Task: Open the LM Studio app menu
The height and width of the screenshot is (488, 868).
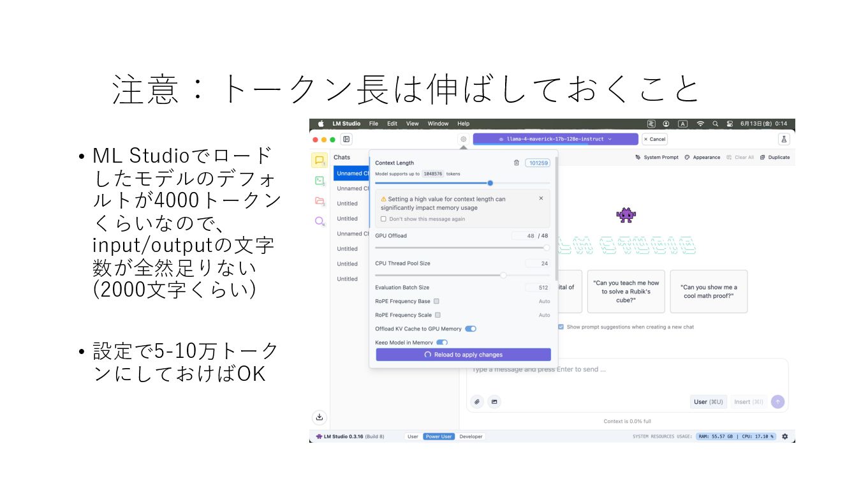Action: [x=346, y=124]
